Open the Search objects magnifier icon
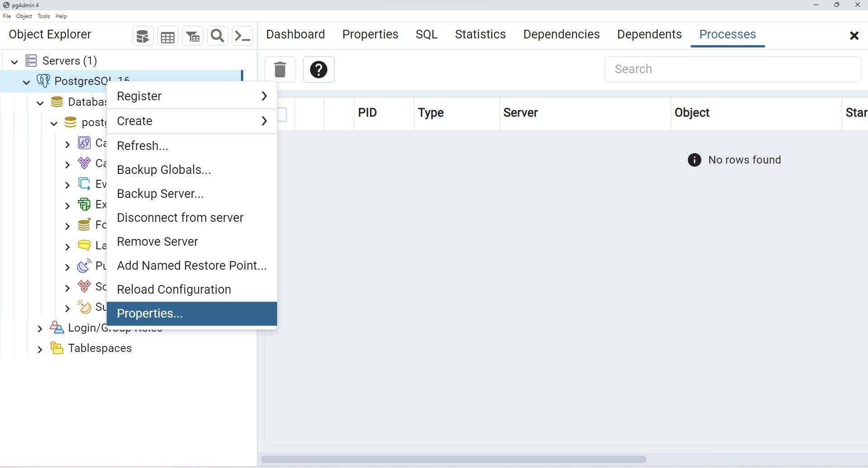Image resolution: width=868 pixels, height=468 pixels. pyautogui.click(x=217, y=35)
